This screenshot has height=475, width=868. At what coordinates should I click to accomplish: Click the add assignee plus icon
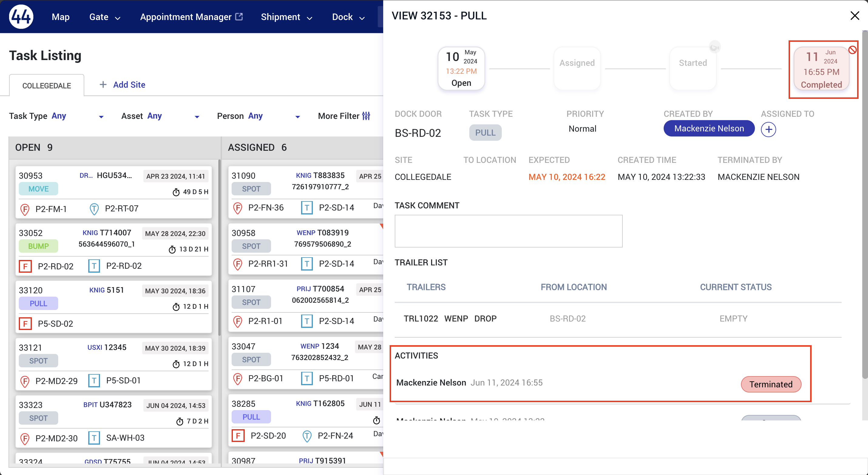768,130
